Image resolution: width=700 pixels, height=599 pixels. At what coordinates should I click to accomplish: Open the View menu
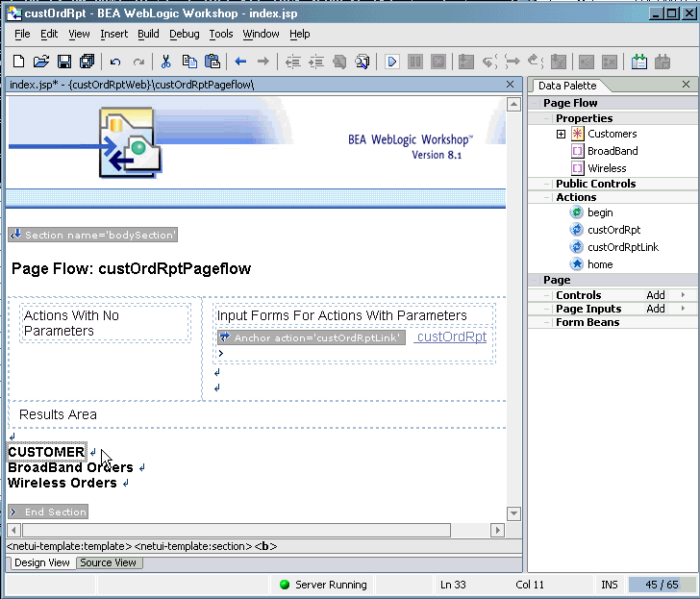coord(79,34)
